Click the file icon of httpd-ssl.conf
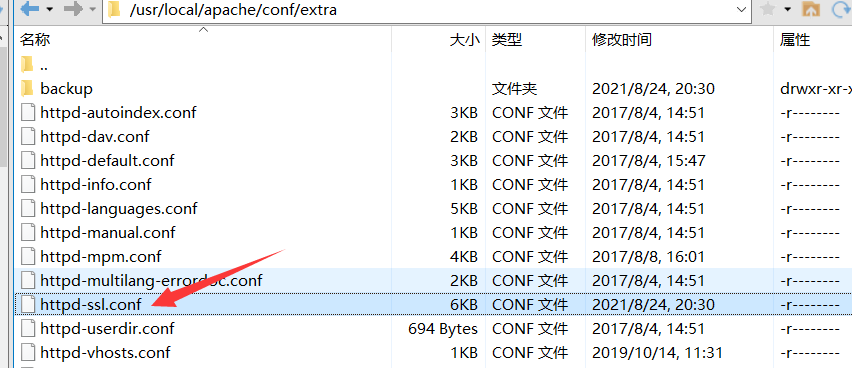The width and height of the screenshot is (852, 368). [x=27, y=304]
